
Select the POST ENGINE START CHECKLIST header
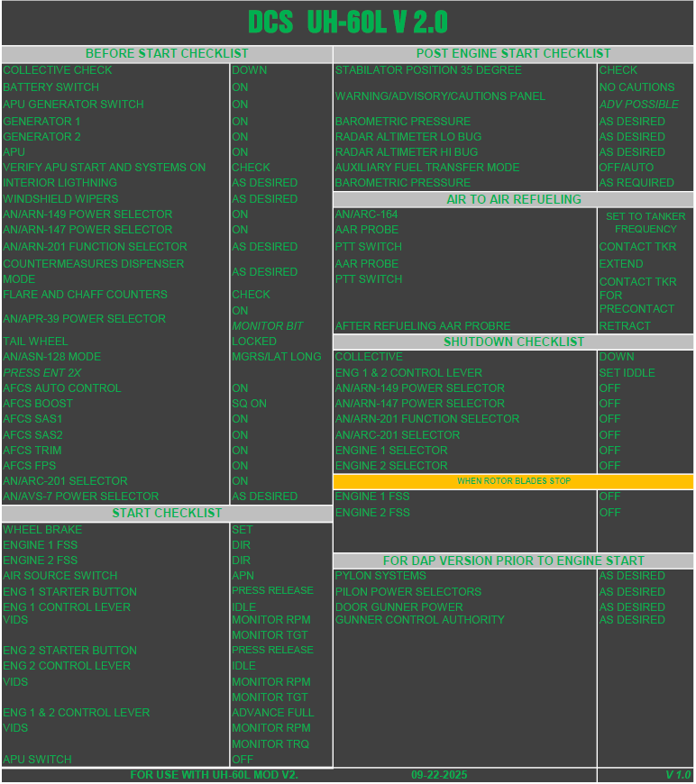point(513,54)
